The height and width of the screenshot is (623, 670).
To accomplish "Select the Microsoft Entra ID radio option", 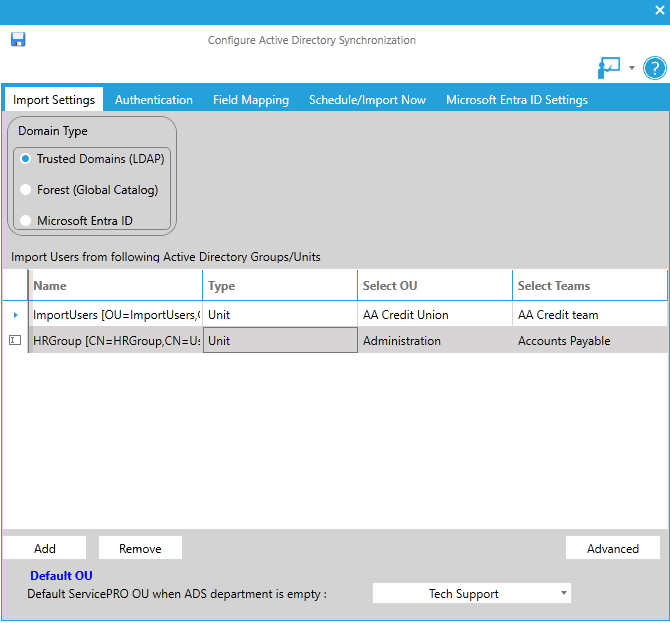I will (26, 220).
